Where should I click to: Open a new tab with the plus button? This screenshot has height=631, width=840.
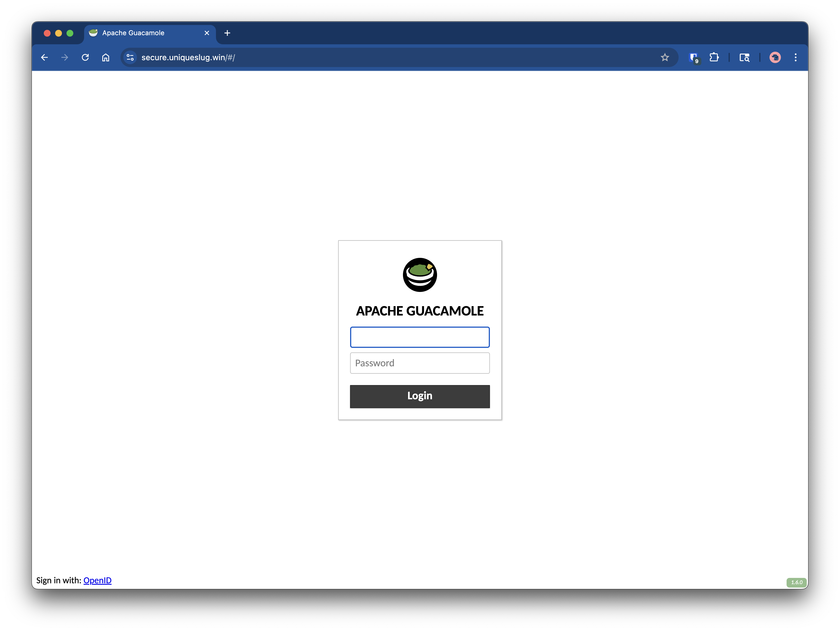point(227,33)
